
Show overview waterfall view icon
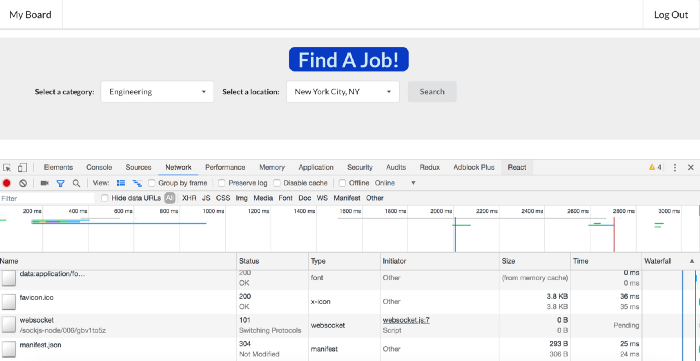tap(137, 183)
